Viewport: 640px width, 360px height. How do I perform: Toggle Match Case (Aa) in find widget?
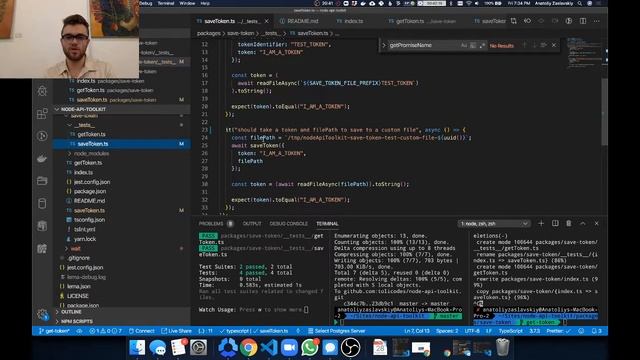click(464, 45)
